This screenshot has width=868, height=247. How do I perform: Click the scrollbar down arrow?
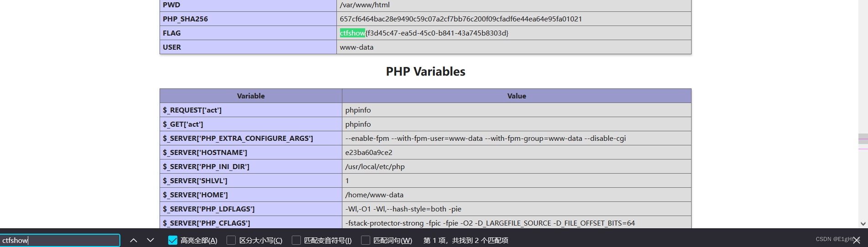click(x=863, y=224)
